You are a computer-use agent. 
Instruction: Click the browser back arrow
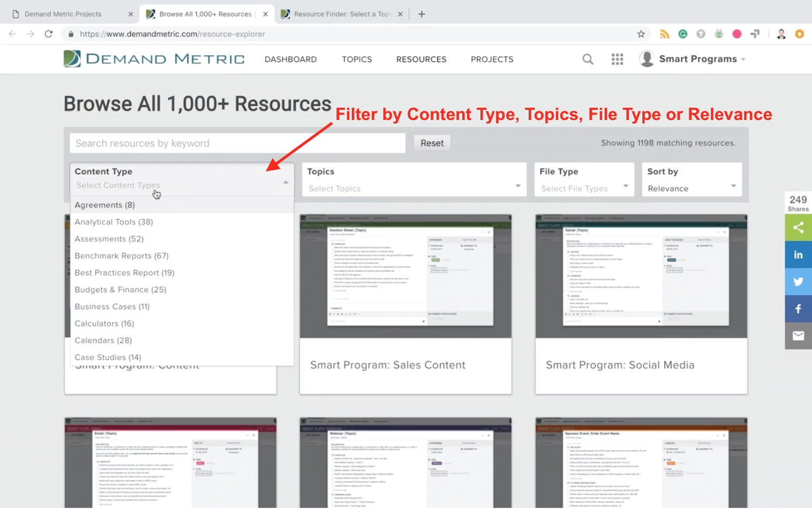point(12,34)
